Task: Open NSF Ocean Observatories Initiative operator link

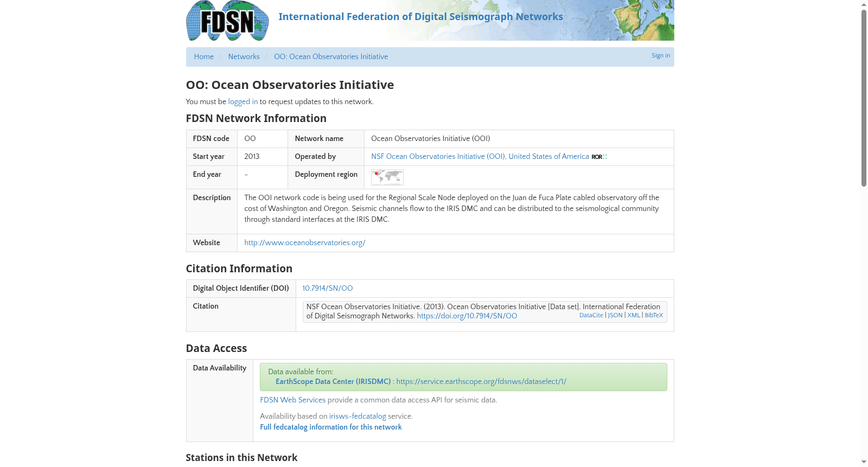Action: 480,156
